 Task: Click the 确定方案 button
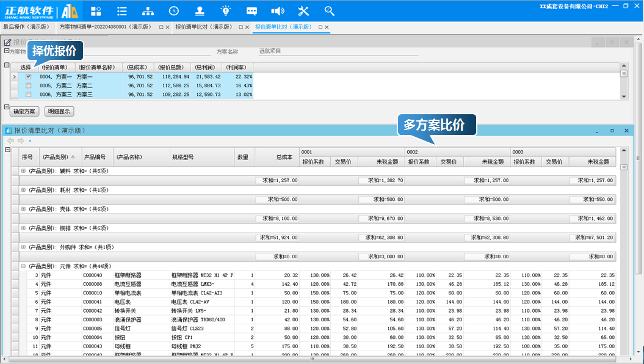point(25,112)
